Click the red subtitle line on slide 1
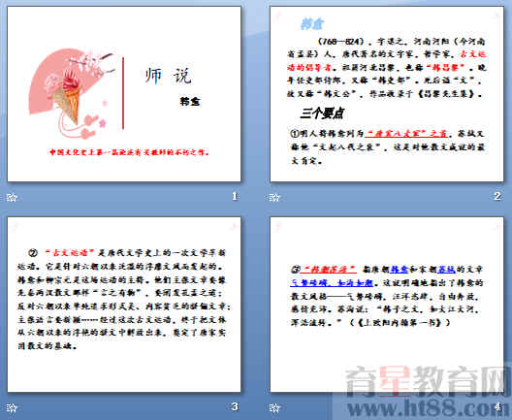 [x=130, y=152]
